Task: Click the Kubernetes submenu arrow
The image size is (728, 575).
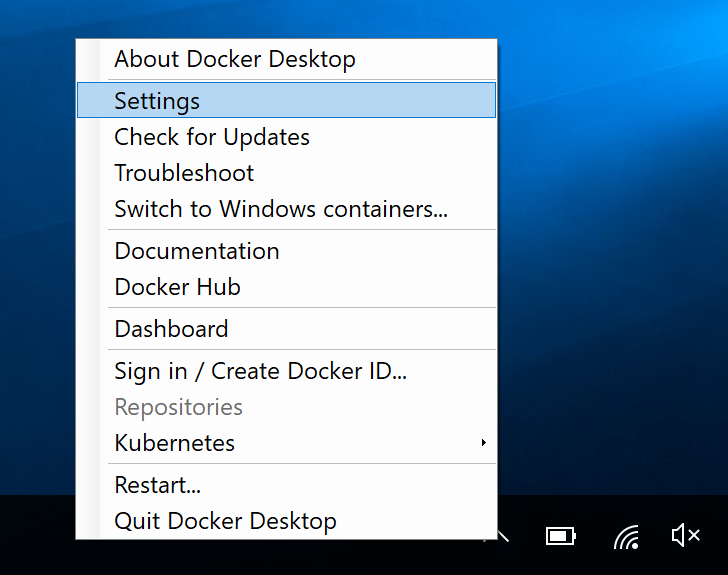Action: pos(483,443)
